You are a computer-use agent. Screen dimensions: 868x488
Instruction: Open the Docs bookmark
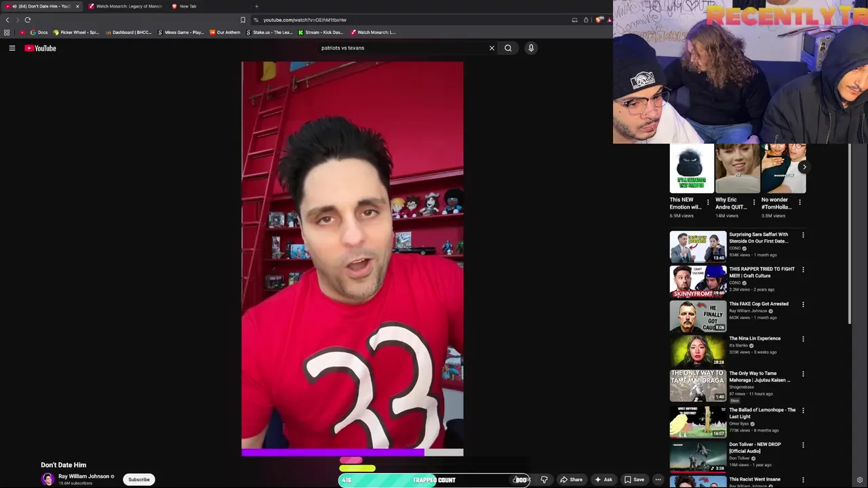click(39, 32)
